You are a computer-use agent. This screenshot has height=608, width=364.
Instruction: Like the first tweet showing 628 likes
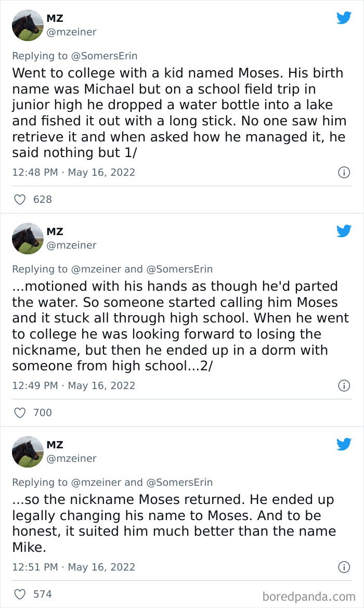tap(20, 199)
